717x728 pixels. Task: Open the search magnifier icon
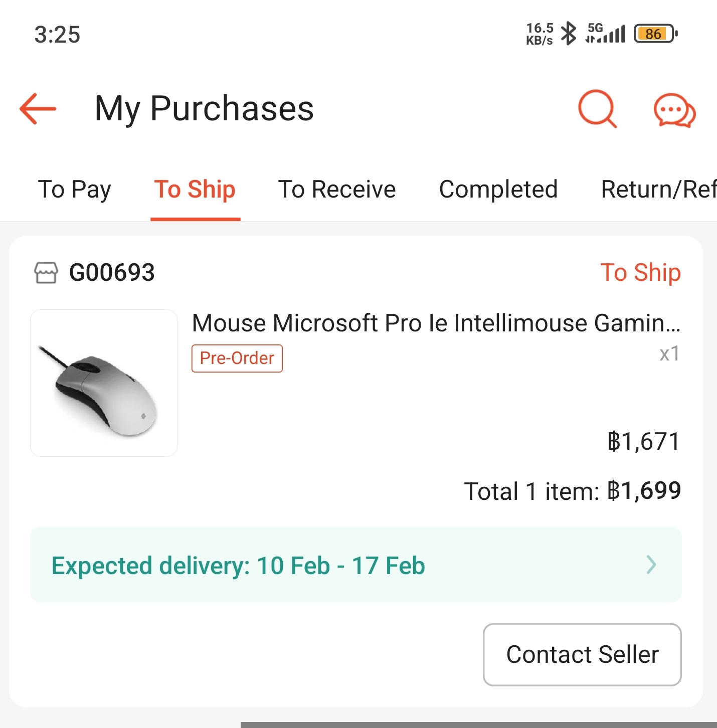(597, 108)
